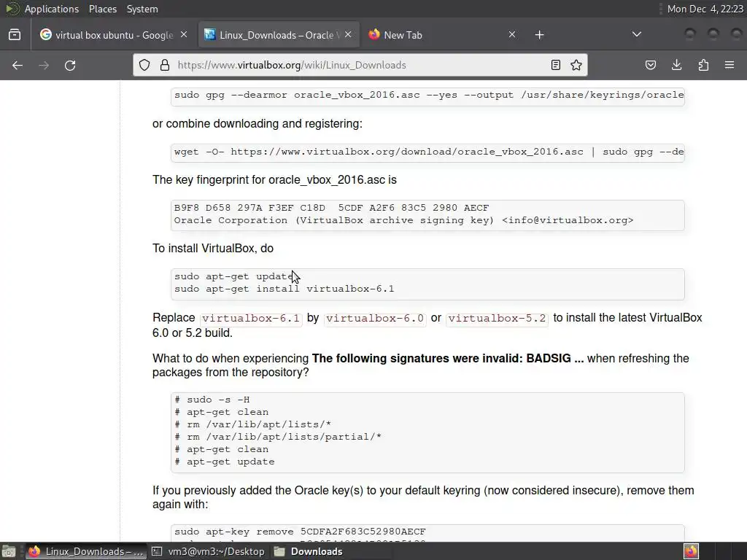This screenshot has height=560, width=747.
Task: Open Save to Pocket icon
Action: [x=650, y=65]
